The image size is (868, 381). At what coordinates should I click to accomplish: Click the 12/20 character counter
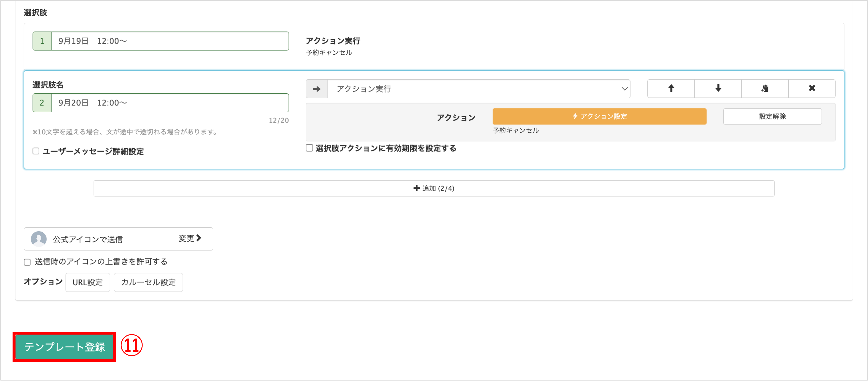point(279,120)
